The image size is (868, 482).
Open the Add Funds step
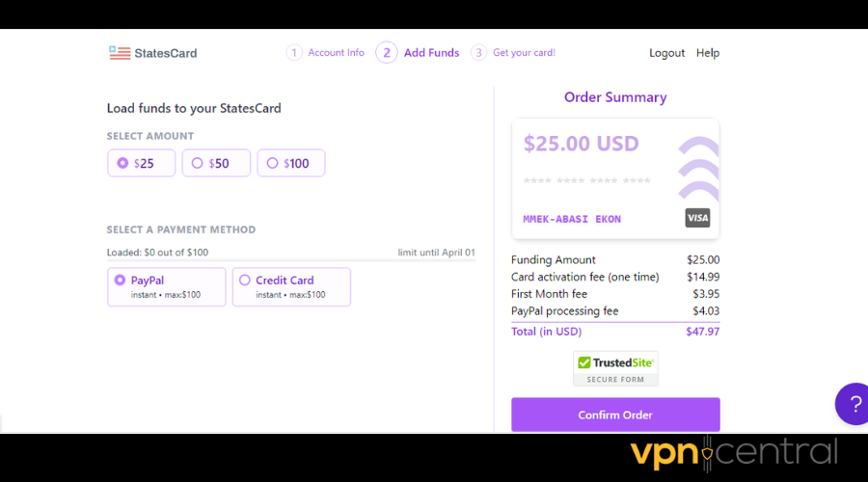pyautogui.click(x=431, y=53)
